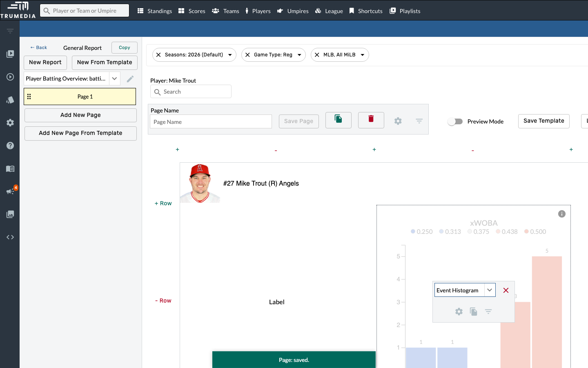Viewport: 588px width, 368px height.
Task: Open the image gallery sidebar icon
Action: pyautogui.click(x=10, y=214)
